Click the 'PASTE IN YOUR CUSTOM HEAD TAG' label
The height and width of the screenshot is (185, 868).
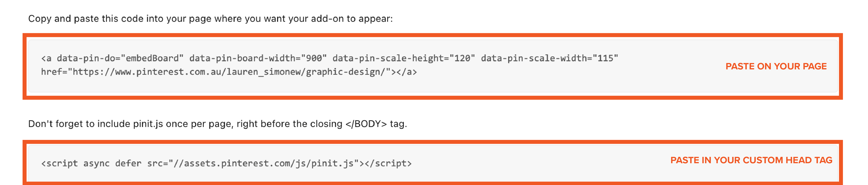pos(751,160)
